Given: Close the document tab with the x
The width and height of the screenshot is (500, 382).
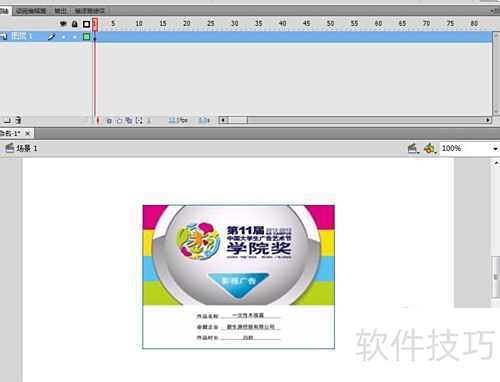Looking at the screenshot, I should pos(28,134).
